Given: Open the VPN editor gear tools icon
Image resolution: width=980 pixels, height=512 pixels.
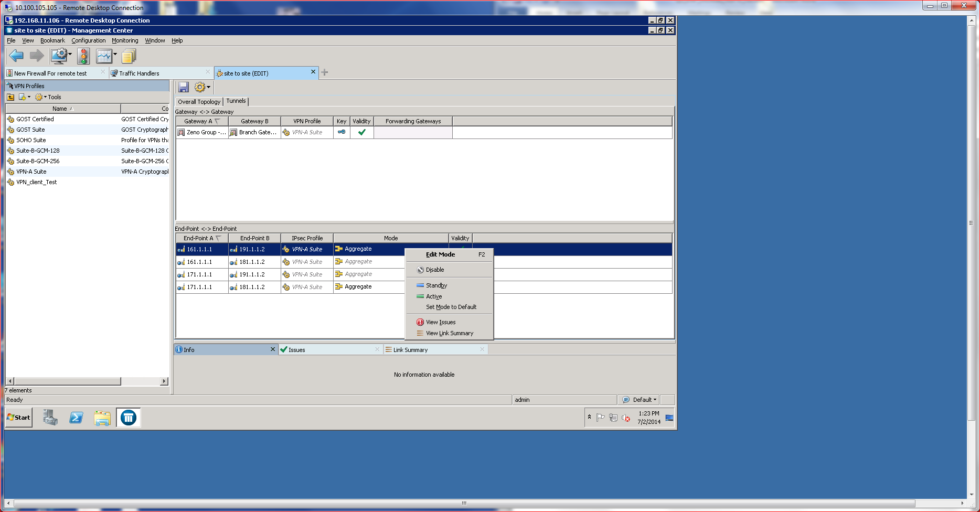Looking at the screenshot, I should (200, 87).
